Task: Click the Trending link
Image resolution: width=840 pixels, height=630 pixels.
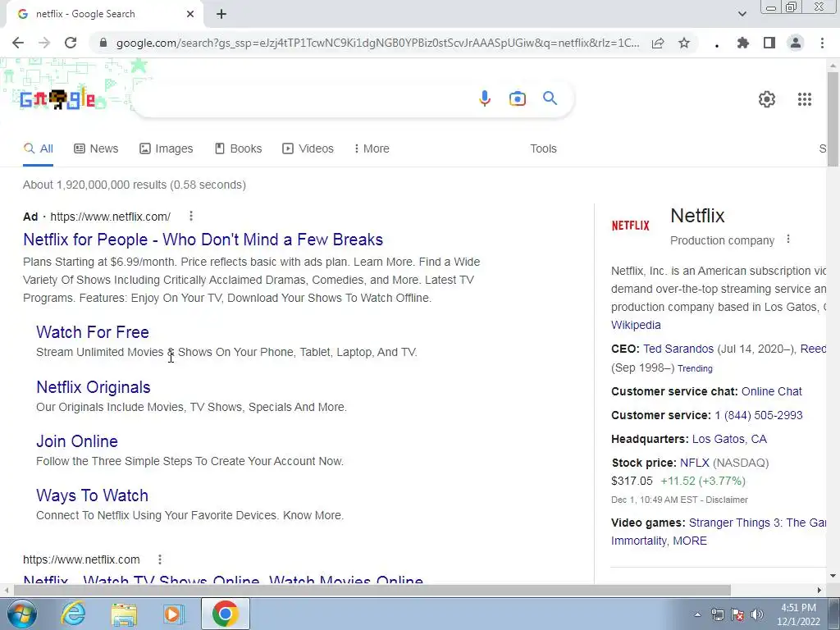Action: tap(695, 368)
